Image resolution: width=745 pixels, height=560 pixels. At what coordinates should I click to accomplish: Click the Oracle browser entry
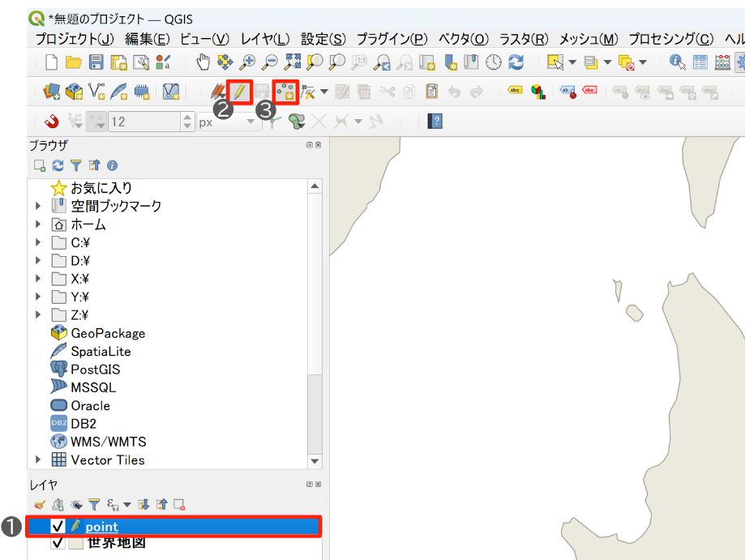click(90, 405)
